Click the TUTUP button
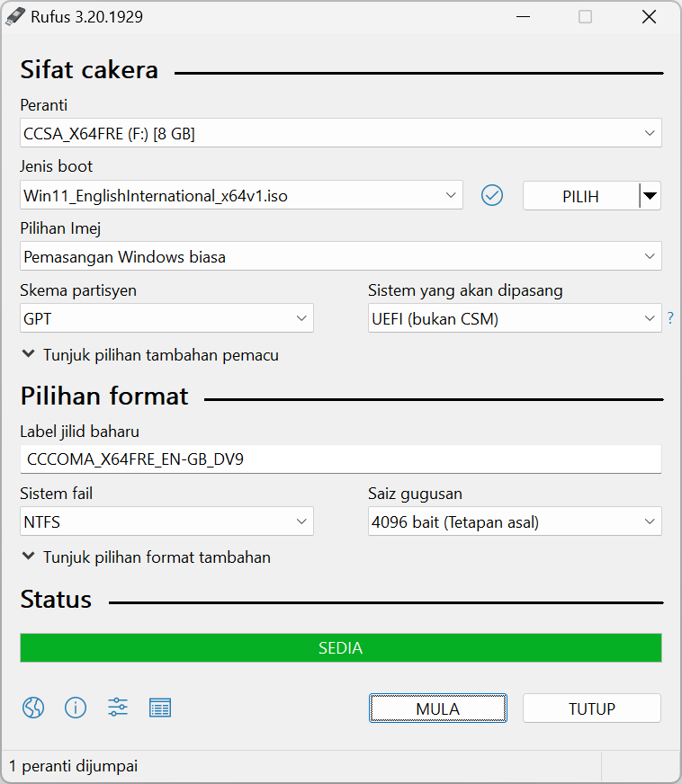Viewport: 682px width, 784px height. (592, 708)
